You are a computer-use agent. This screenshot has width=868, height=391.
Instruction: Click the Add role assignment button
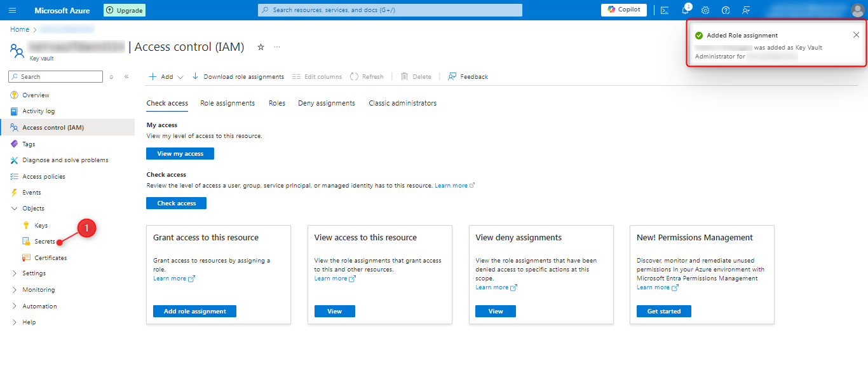194,312
